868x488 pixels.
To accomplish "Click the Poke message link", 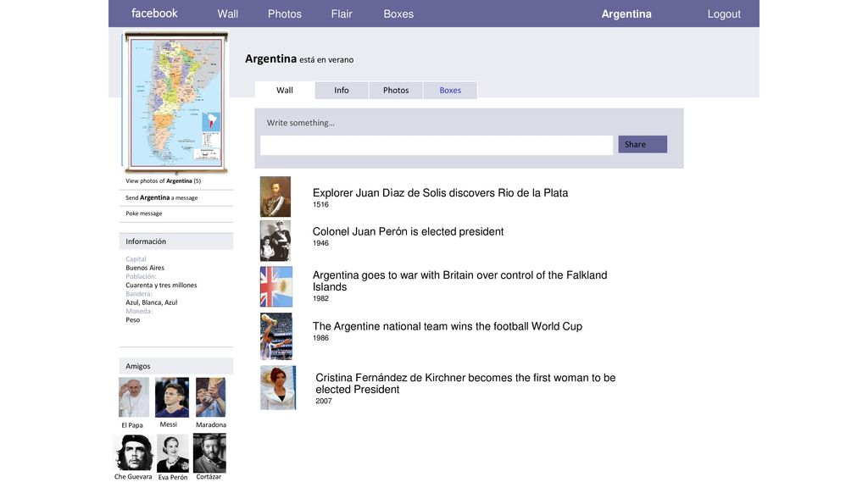I will [143, 213].
